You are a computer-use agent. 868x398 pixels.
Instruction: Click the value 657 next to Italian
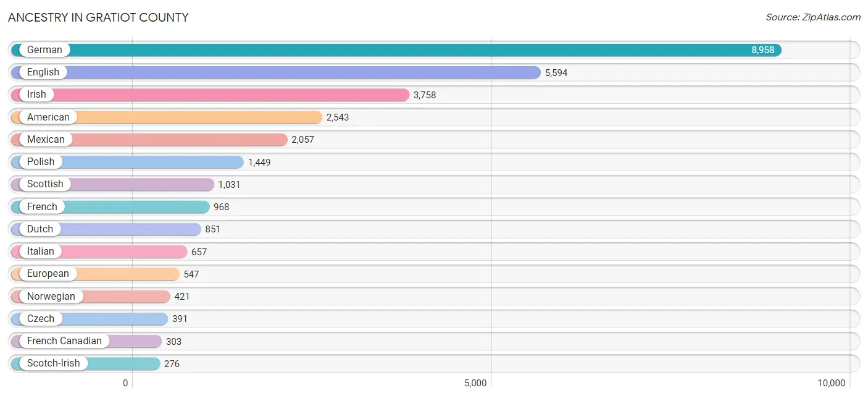[199, 252]
